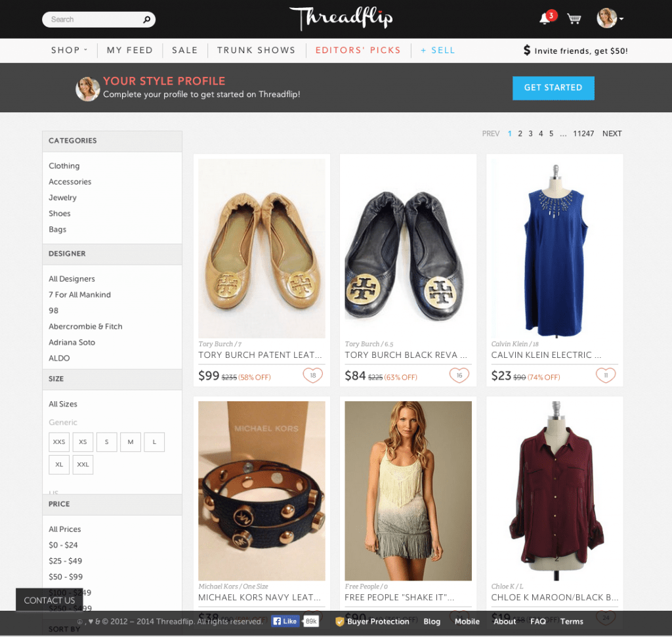The width and height of the screenshot is (672, 637).
Task: Filter price $50 - $99
Action: pyautogui.click(x=66, y=577)
